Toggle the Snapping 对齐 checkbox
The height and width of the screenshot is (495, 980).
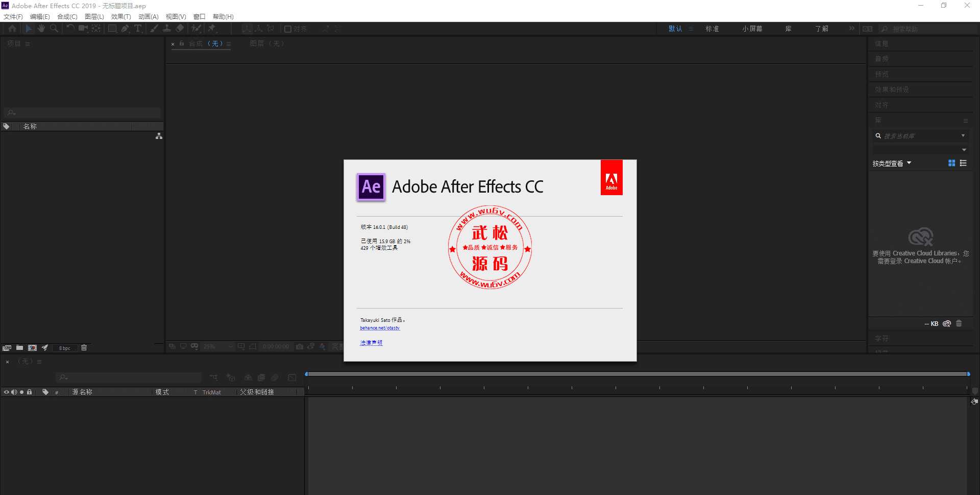288,29
